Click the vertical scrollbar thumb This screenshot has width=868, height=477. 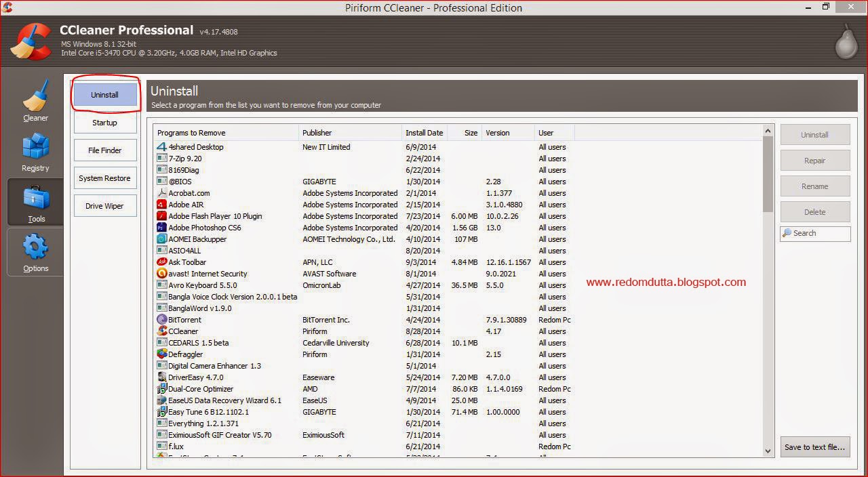(768, 174)
